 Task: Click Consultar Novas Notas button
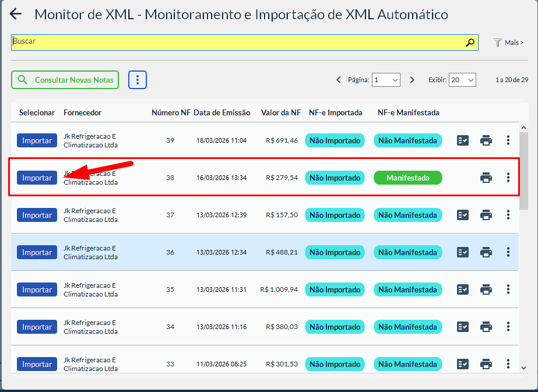pos(65,80)
